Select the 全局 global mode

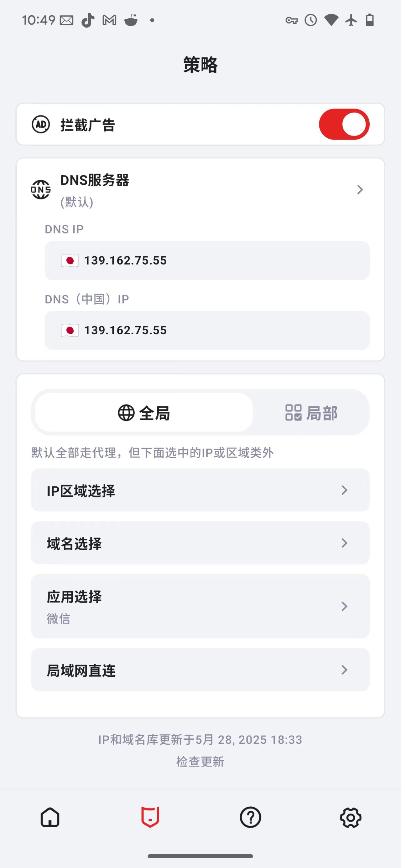tap(144, 413)
